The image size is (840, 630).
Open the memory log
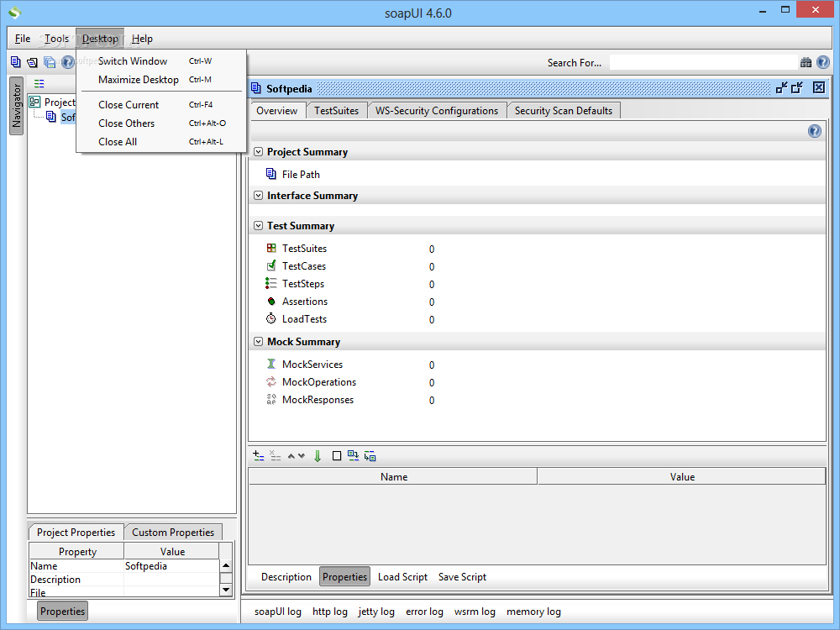click(x=533, y=612)
